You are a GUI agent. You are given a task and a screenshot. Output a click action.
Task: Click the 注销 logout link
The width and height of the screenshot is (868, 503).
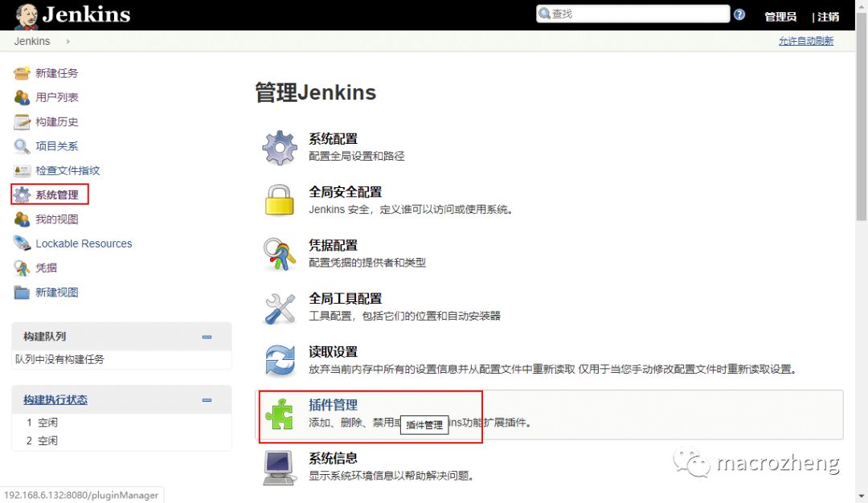828,16
